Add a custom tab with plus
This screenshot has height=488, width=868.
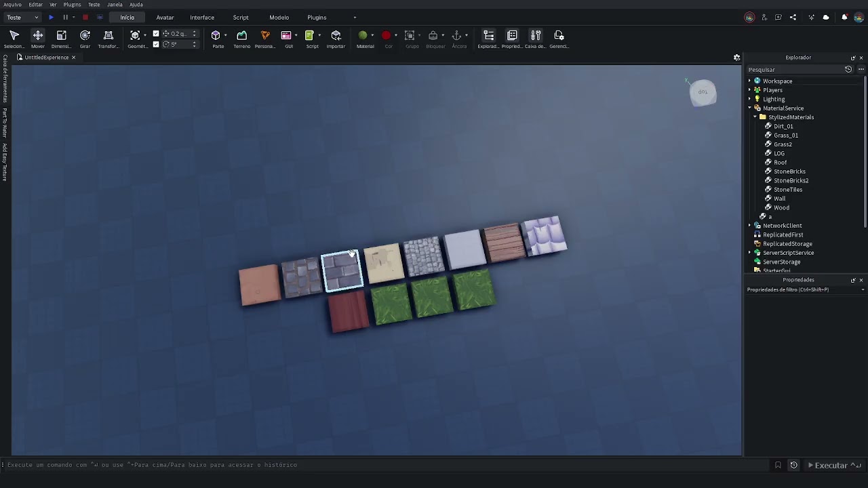[354, 17]
